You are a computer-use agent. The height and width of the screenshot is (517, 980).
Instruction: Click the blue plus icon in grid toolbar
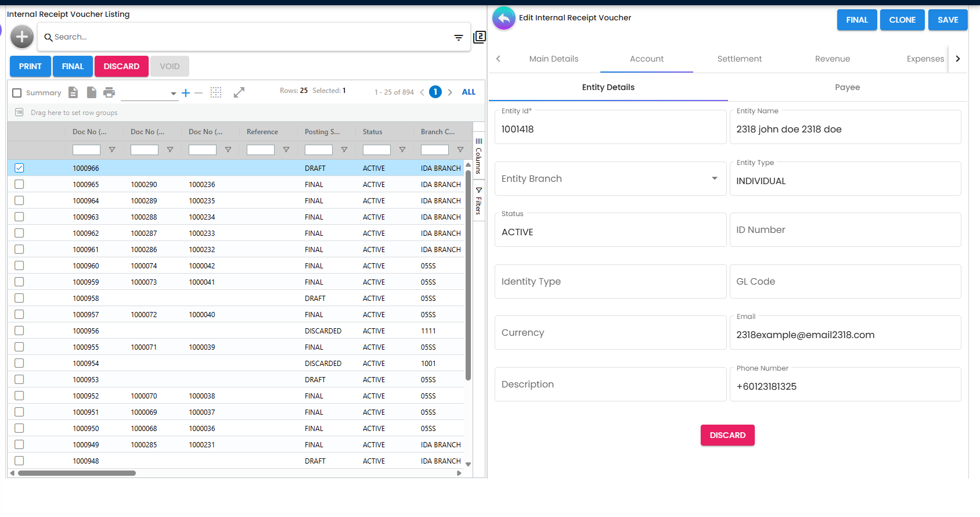pyautogui.click(x=186, y=93)
